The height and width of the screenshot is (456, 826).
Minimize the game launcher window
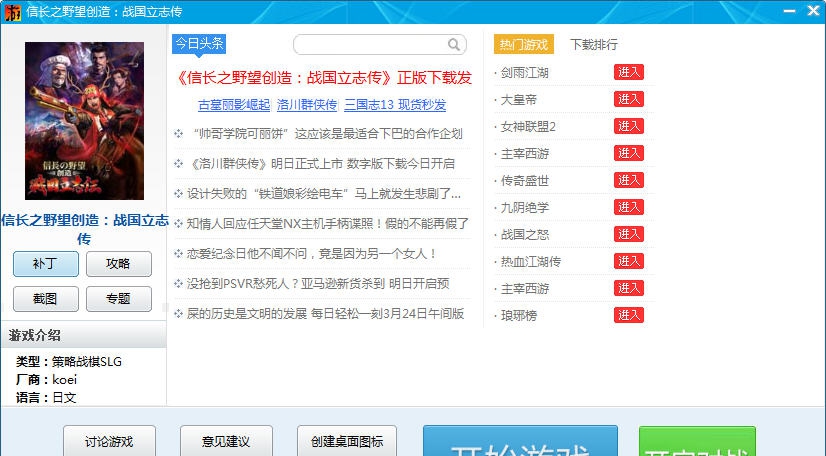click(789, 11)
